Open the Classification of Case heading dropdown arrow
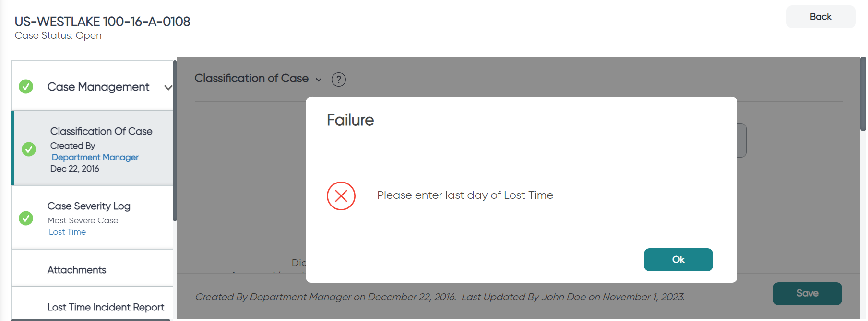 pyautogui.click(x=319, y=80)
